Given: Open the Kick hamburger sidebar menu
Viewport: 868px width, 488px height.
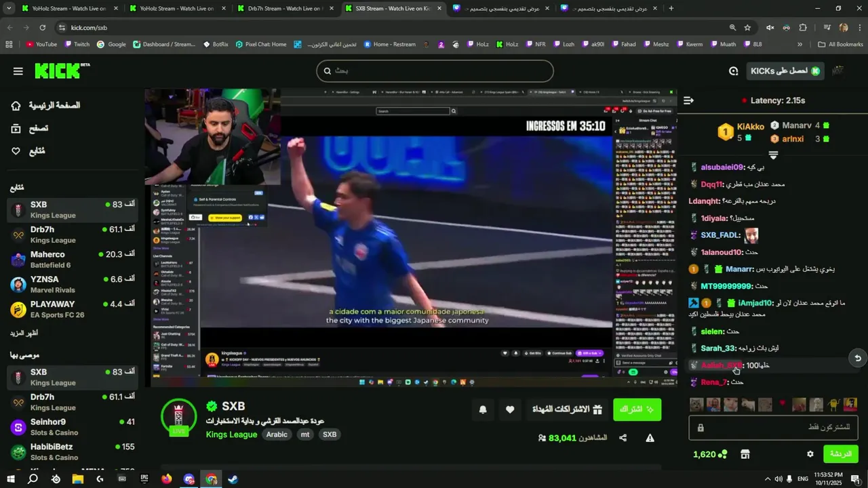Looking at the screenshot, I should point(18,71).
